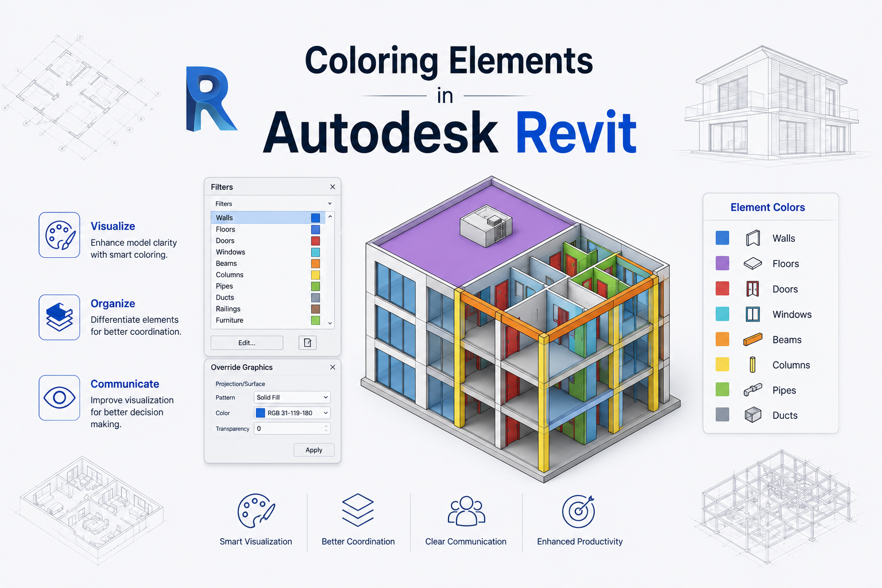Click the Ducts icon in legend
The image size is (882, 588).
pos(753,415)
